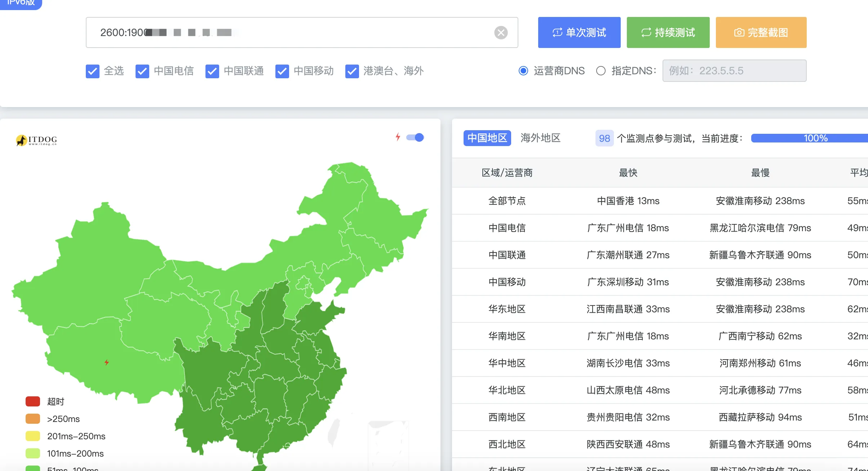Toggle the map lightning switch off
The width and height of the screenshot is (868, 471).
coord(415,137)
